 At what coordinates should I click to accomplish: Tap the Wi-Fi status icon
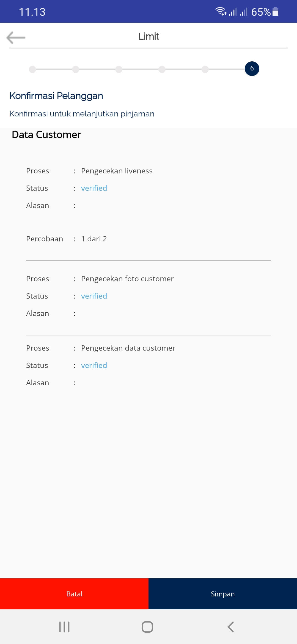220,12
